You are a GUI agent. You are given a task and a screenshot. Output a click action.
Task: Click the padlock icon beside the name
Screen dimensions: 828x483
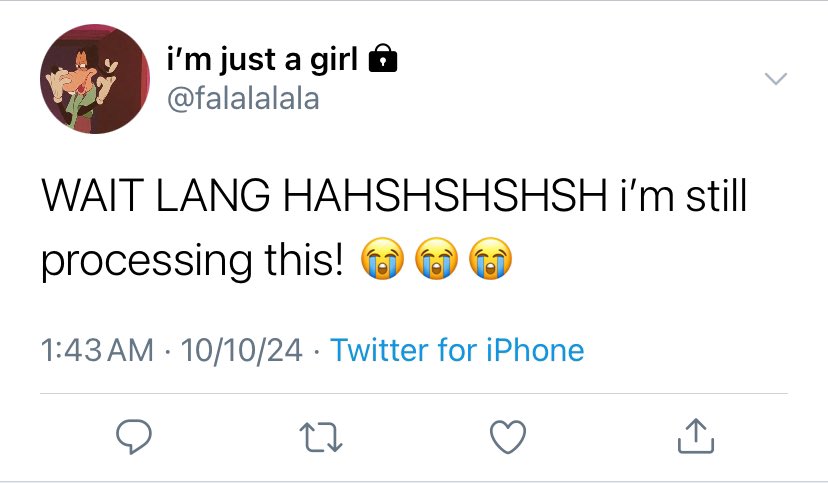tap(382, 59)
